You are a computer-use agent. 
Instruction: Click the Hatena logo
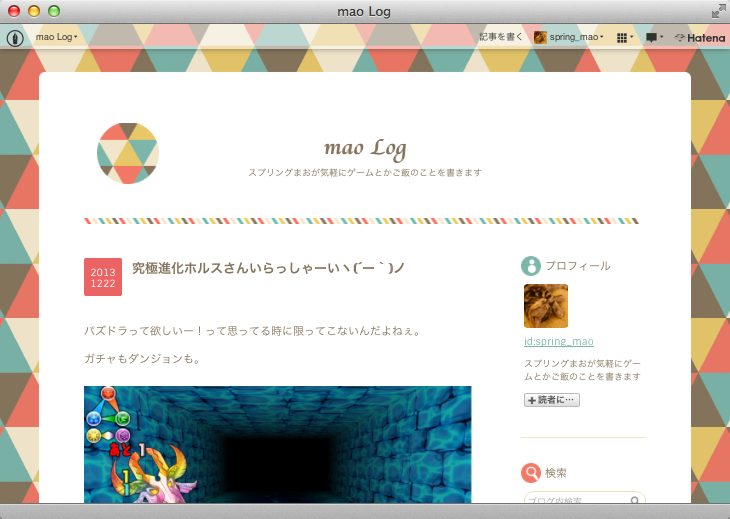pos(700,38)
